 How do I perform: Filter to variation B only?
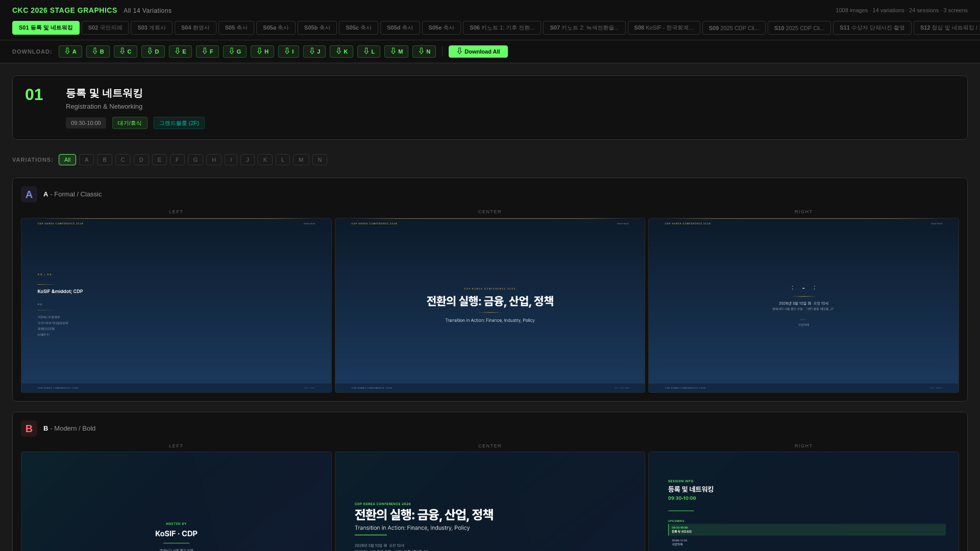coord(105,160)
